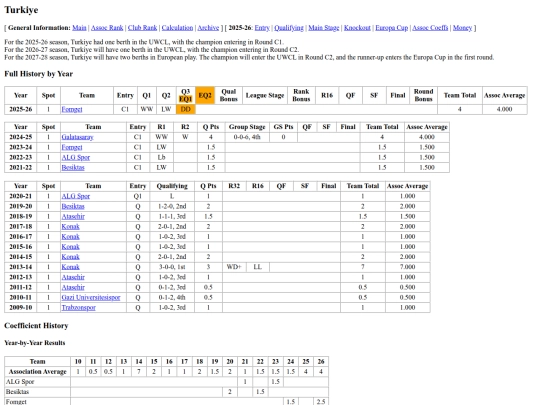This screenshot has width=540, height=405.
Task: Open the Qualifying link
Action: pos(289,28)
